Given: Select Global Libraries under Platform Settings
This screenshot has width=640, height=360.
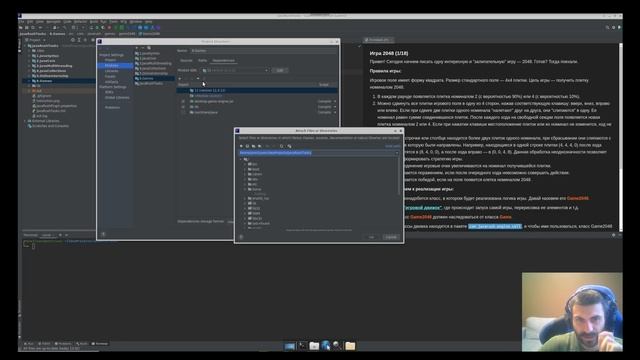Looking at the screenshot, I should pos(117,98).
